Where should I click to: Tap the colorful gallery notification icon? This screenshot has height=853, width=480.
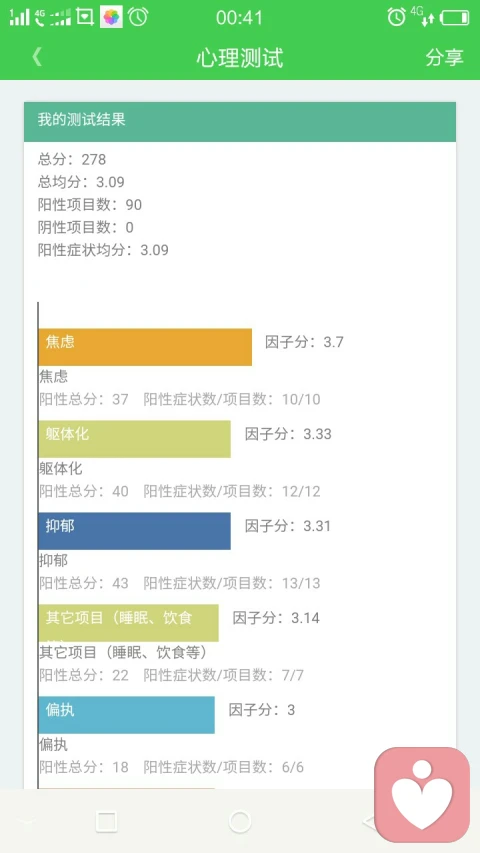(x=112, y=17)
